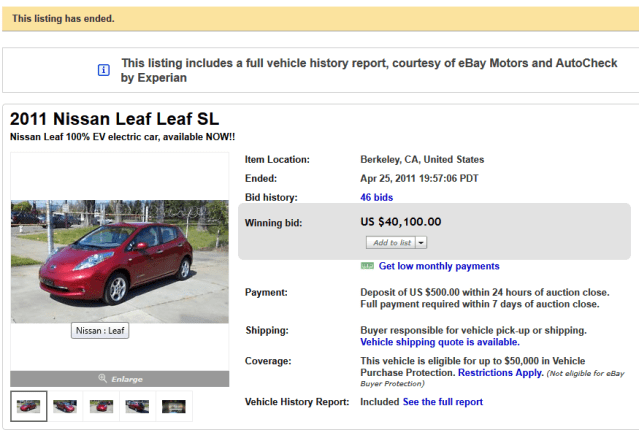639x430 pixels.
Task: Select the first car photo thumbnail
Action: coord(29,406)
